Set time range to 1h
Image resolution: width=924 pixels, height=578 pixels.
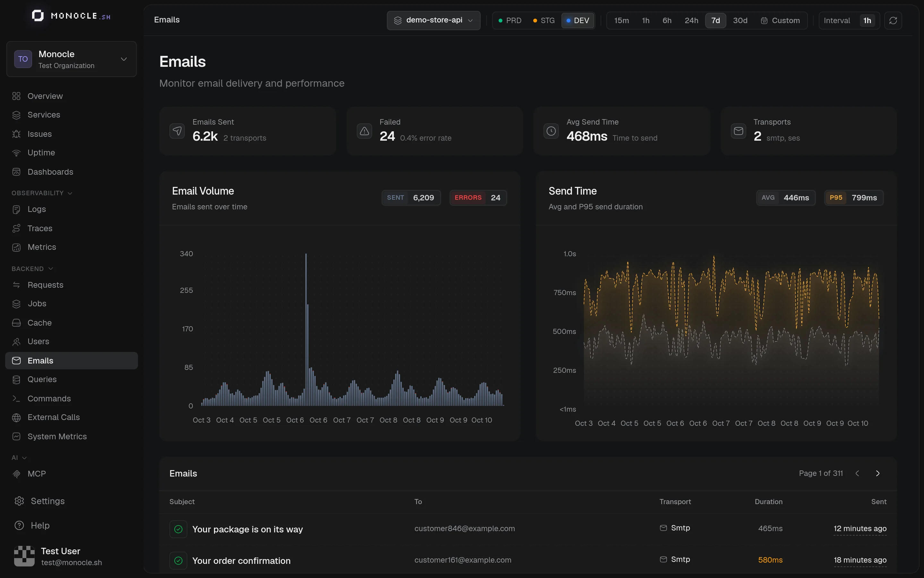click(646, 20)
